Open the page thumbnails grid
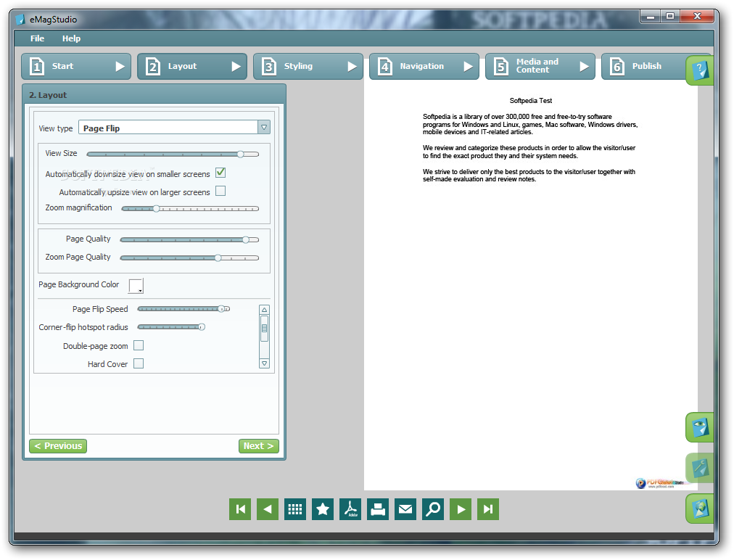734x560 pixels. point(295,509)
